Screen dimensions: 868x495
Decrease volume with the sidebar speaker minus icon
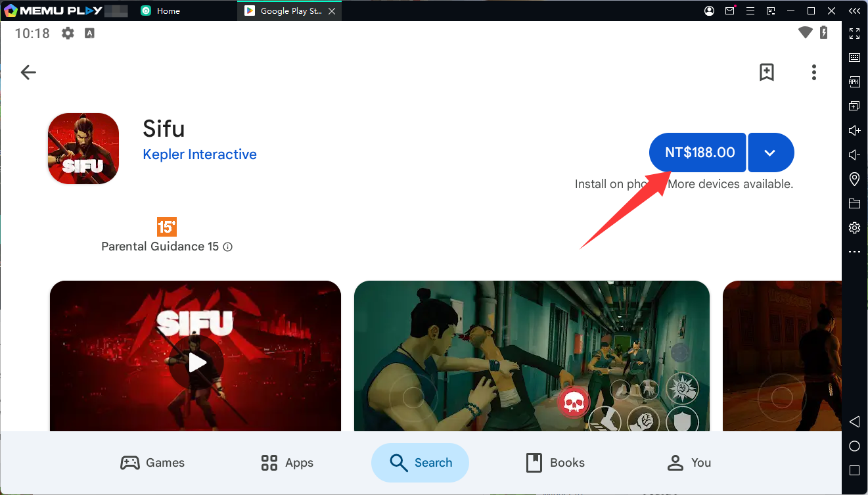854,154
